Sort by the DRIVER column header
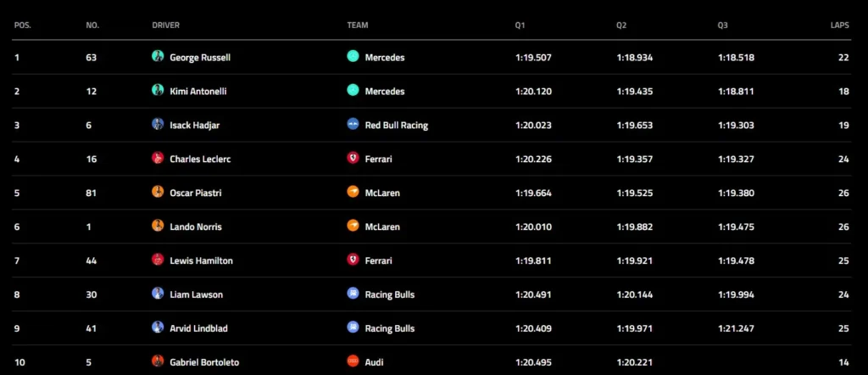The image size is (868, 375). click(165, 25)
